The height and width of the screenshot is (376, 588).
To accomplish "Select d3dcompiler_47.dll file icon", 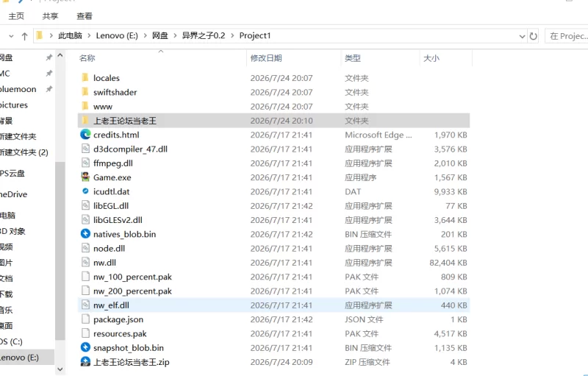I will click(x=85, y=149).
